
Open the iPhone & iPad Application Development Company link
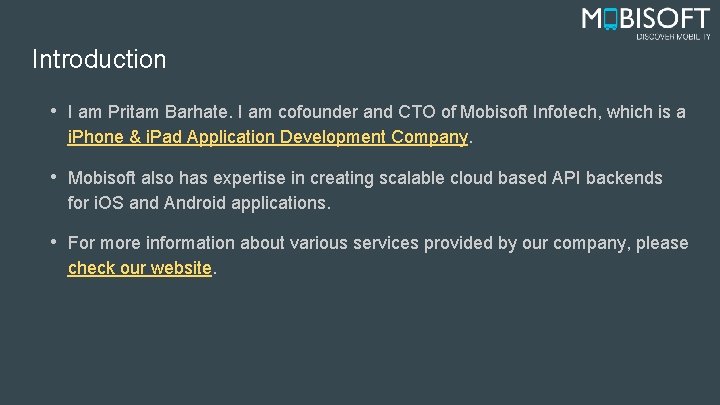(x=267, y=137)
